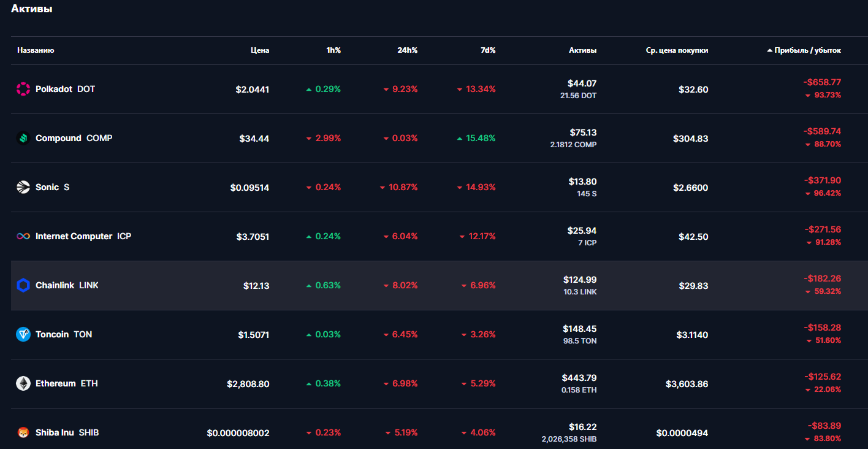
Task: Click the Internet Computer infinity logo
Action: point(23,236)
